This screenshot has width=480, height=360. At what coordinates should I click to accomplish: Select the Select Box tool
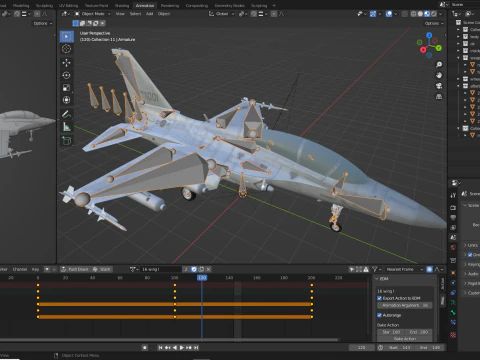(67, 36)
